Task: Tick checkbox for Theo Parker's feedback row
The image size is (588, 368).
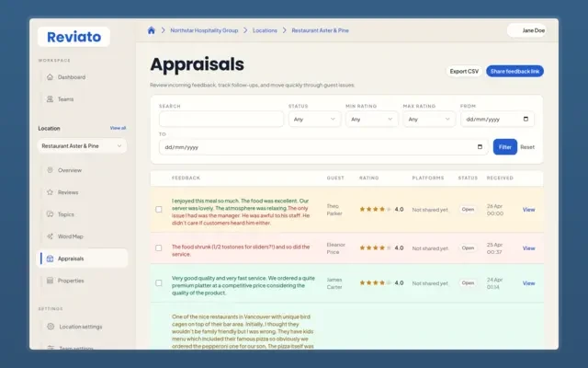Action: 159,209
